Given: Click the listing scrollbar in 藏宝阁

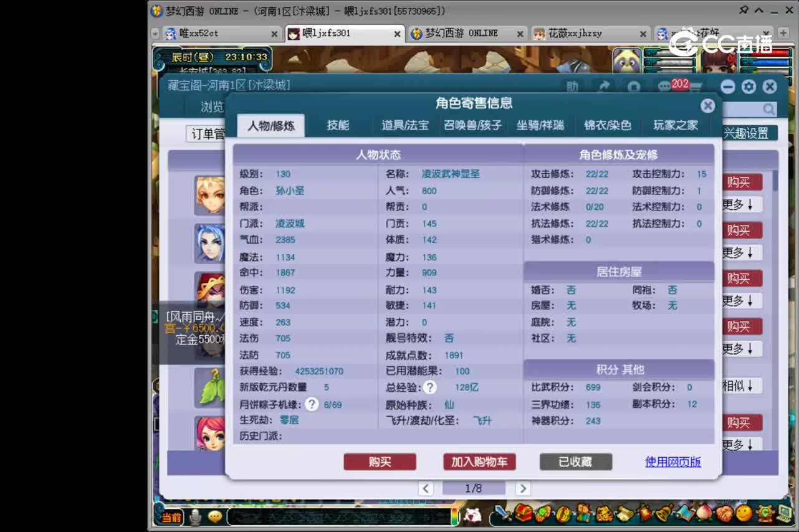Looking at the screenshot, I should tap(775, 181).
